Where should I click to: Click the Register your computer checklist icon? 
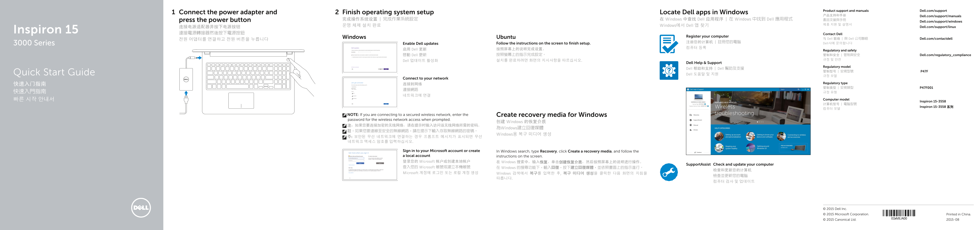tap(669, 44)
